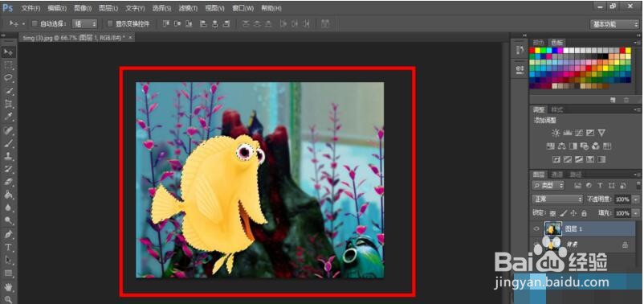Add a Brightness/Contrast adjustment
644x304 pixels.
click(556, 133)
